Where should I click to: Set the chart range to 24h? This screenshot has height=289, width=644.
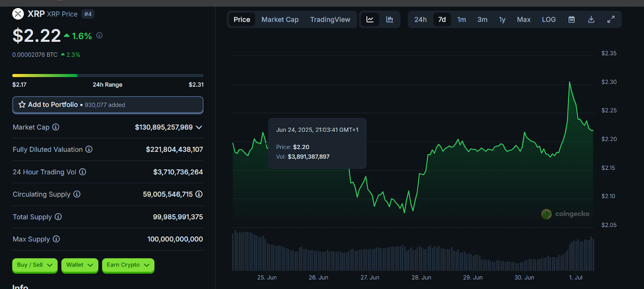421,19
